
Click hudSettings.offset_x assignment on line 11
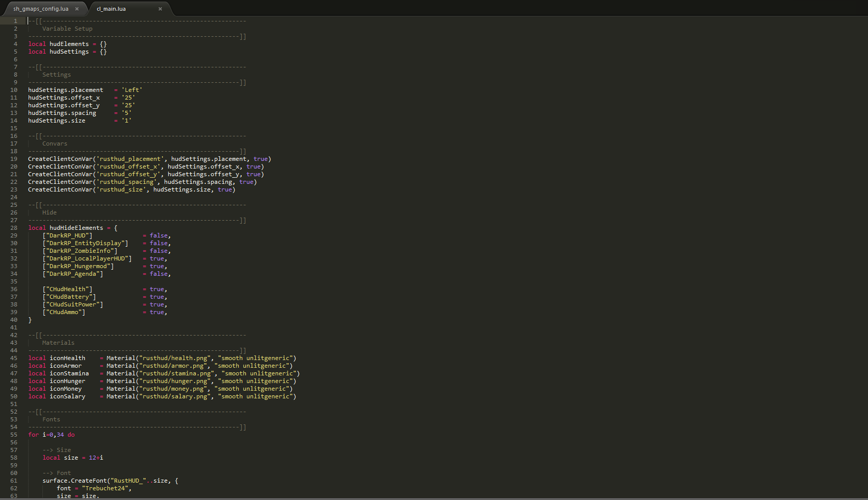82,98
